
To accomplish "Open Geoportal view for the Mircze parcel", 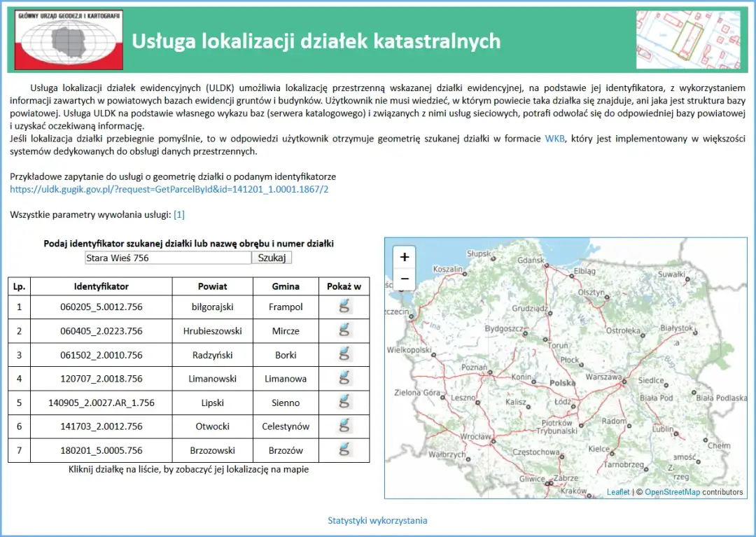I will coord(344,330).
